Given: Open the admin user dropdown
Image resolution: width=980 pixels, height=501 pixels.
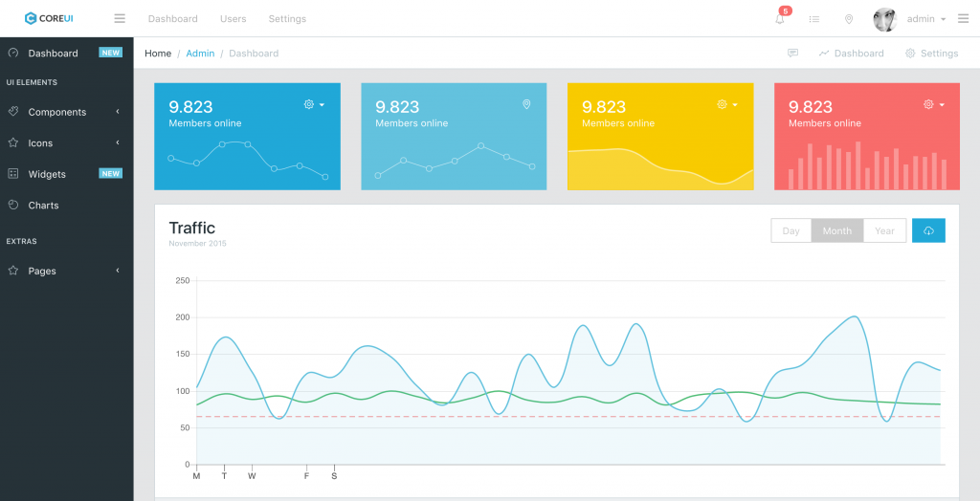Looking at the screenshot, I should (x=926, y=19).
